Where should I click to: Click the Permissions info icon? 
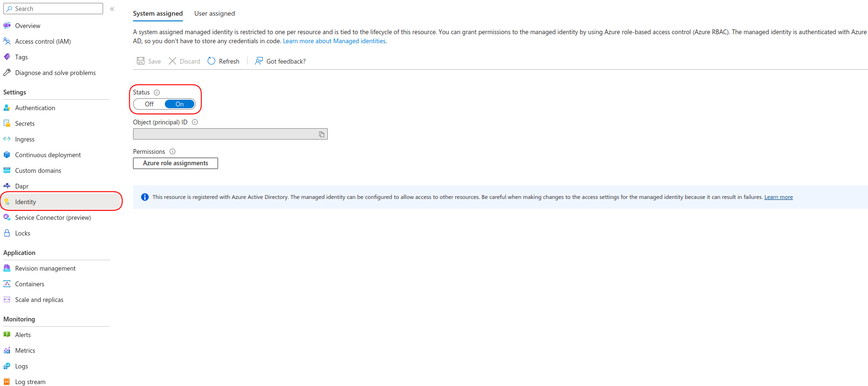pyautogui.click(x=172, y=151)
